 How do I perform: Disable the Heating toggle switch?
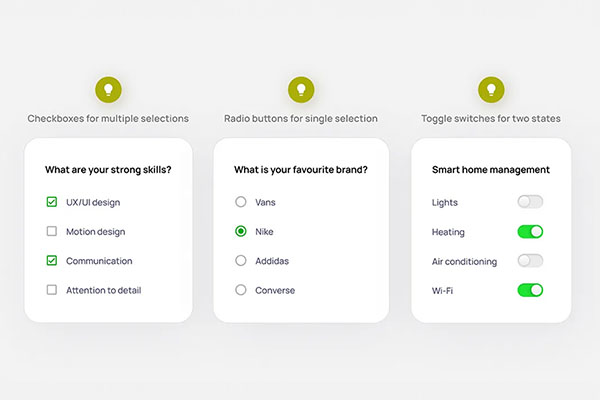(530, 232)
